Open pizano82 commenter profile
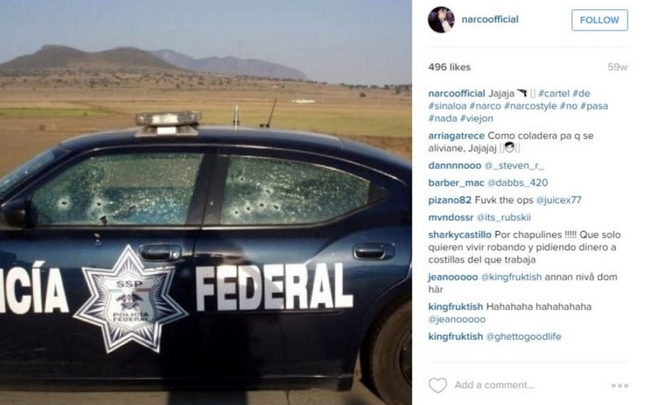This screenshot has width=660, height=405. pos(450,200)
